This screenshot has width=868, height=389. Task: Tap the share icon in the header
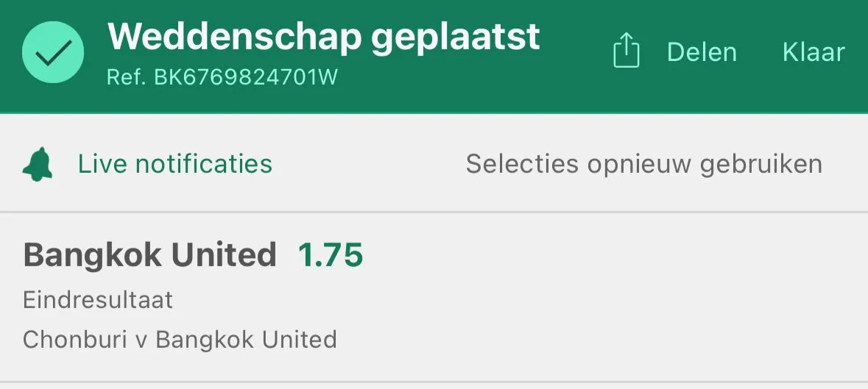(626, 51)
